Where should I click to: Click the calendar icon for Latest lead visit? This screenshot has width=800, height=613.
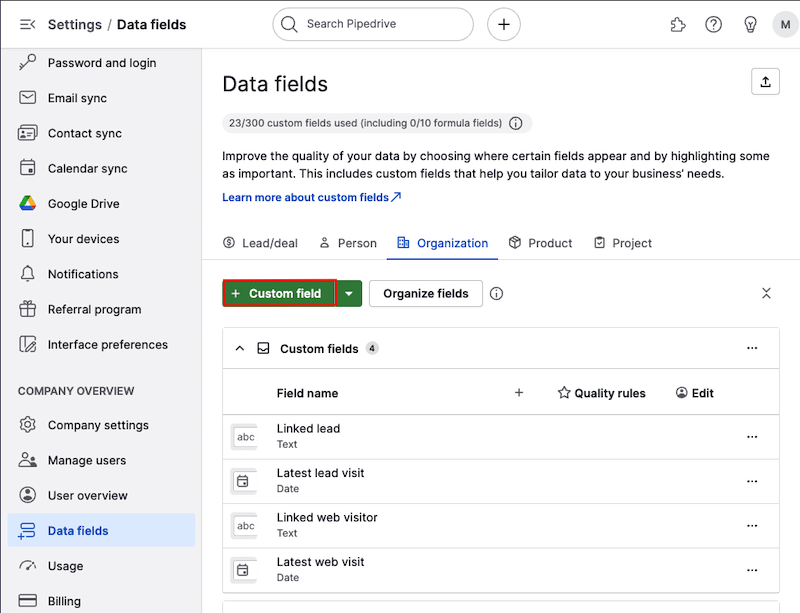coord(243,481)
